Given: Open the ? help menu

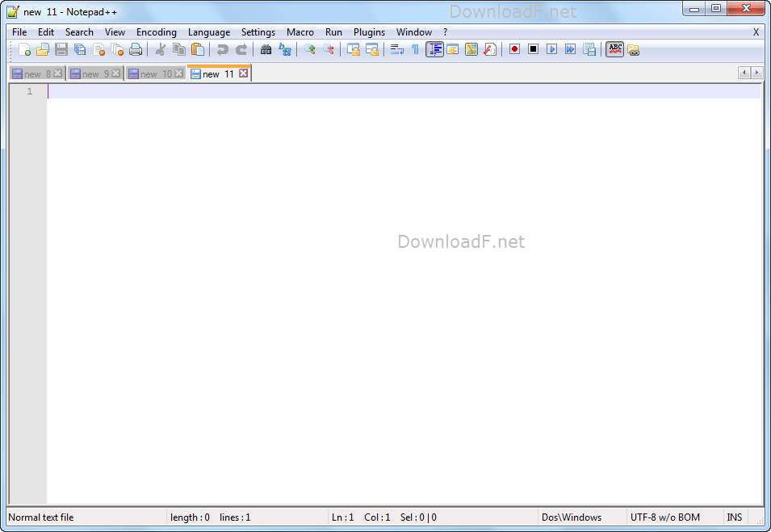Looking at the screenshot, I should (445, 32).
